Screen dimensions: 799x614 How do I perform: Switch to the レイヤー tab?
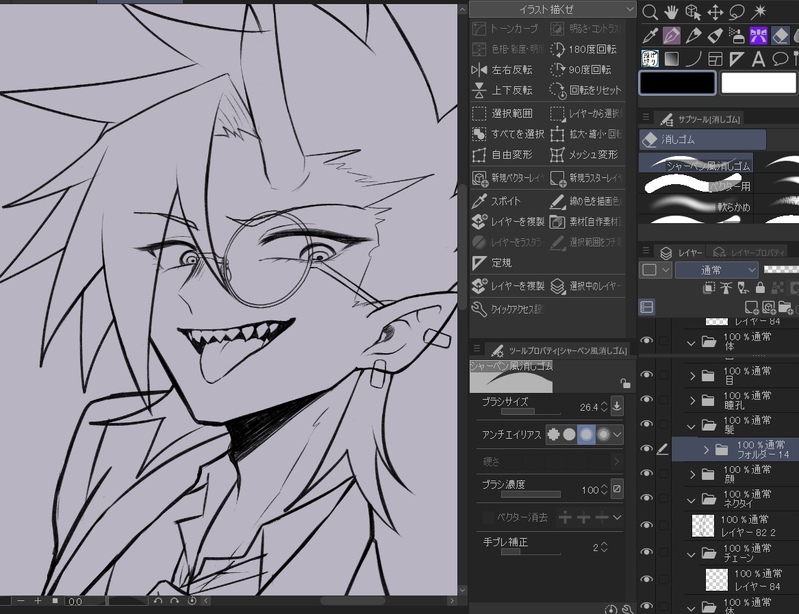[682, 252]
